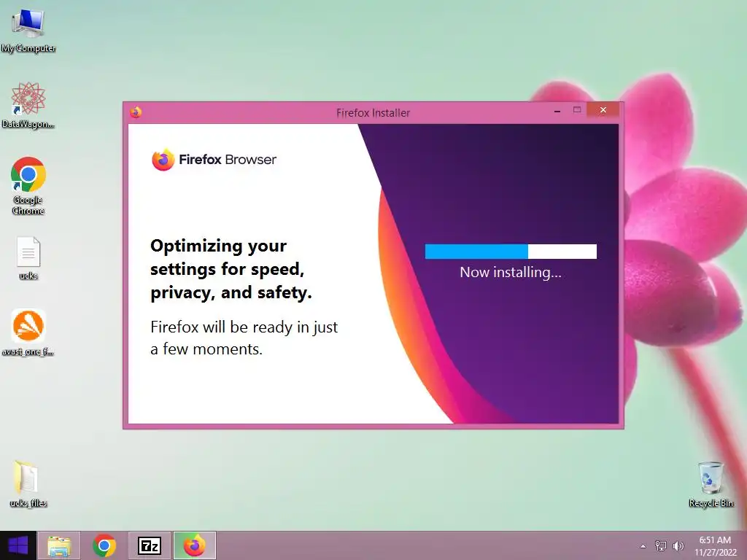
Task: Click the disabled maximize button of installer
Action: click(x=577, y=110)
